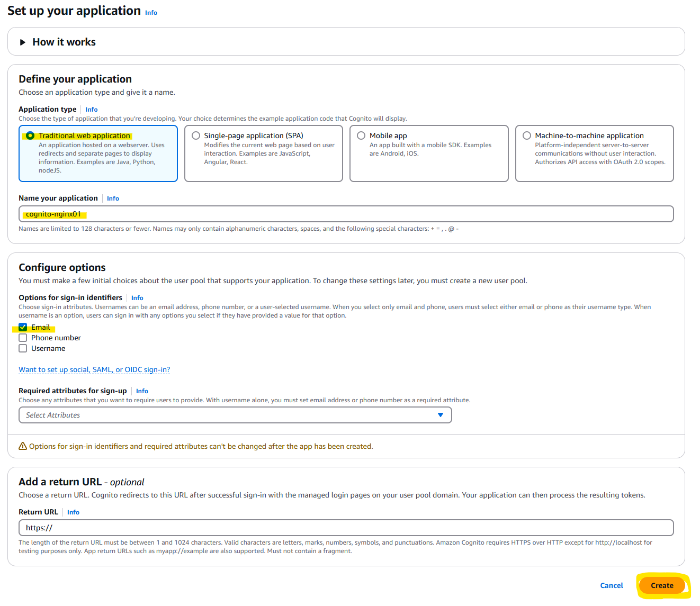The width and height of the screenshot is (700, 606).
Task: Select Machine-to-machine application type
Action: click(x=527, y=135)
